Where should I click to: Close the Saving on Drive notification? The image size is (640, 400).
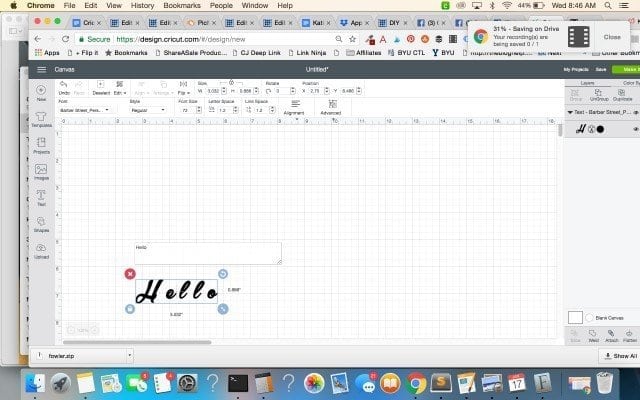[612, 37]
